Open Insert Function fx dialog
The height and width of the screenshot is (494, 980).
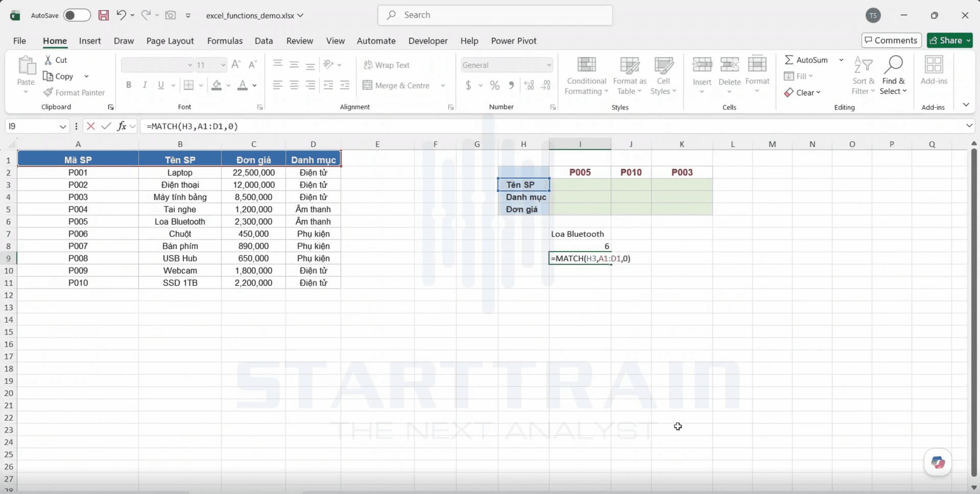click(x=122, y=126)
